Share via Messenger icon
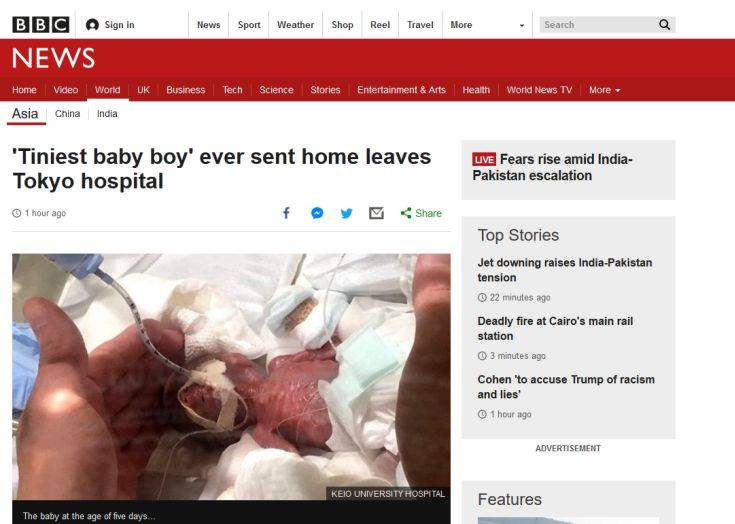The height and width of the screenshot is (524, 735). [x=317, y=213]
